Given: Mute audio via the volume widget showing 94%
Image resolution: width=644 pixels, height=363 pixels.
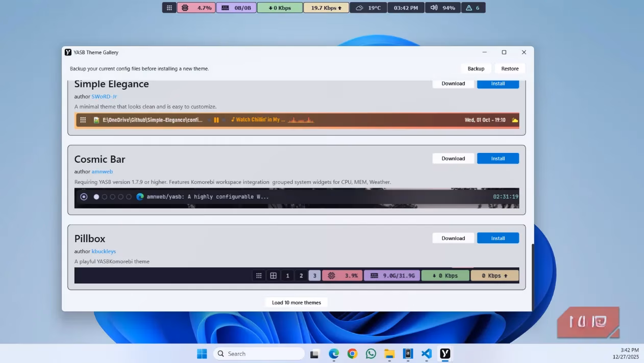Looking at the screenshot, I should coord(442,7).
